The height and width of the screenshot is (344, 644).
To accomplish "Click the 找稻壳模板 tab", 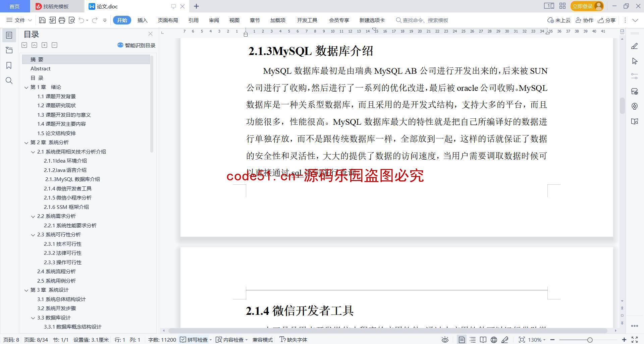I will click(x=56, y=6).
